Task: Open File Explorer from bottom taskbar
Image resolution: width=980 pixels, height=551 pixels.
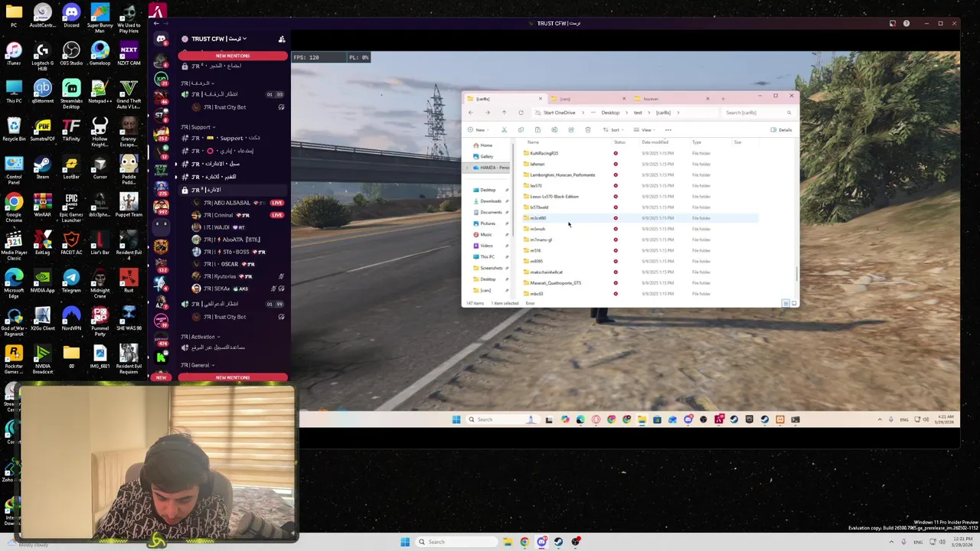Action: point(507,542)
